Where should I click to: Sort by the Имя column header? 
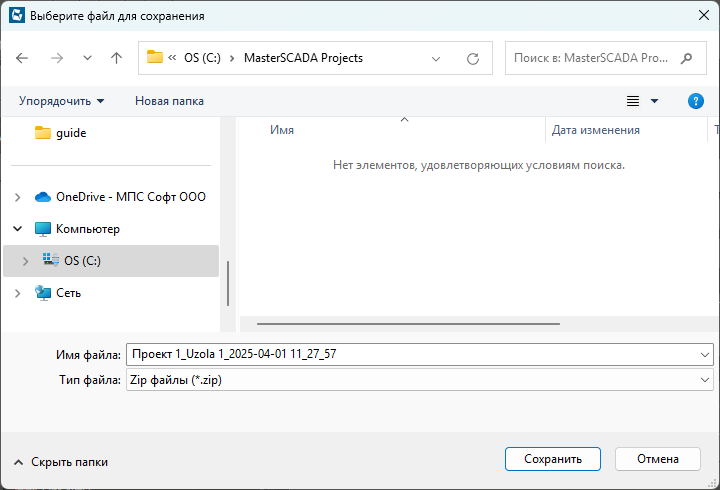click(x=281, y=130)
